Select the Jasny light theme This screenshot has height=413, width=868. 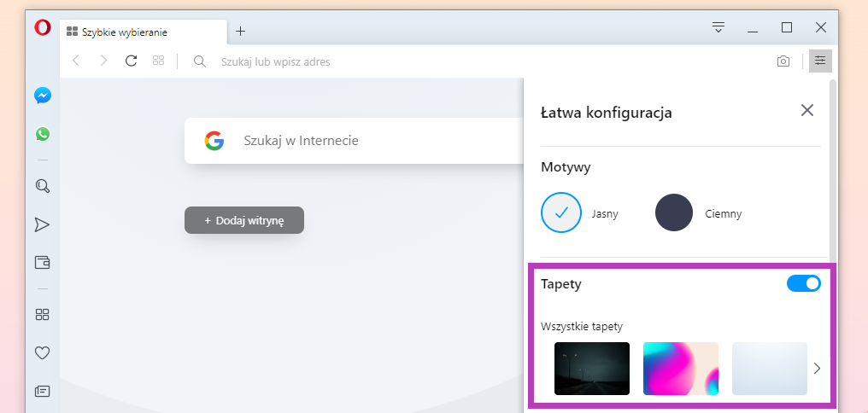561,212
